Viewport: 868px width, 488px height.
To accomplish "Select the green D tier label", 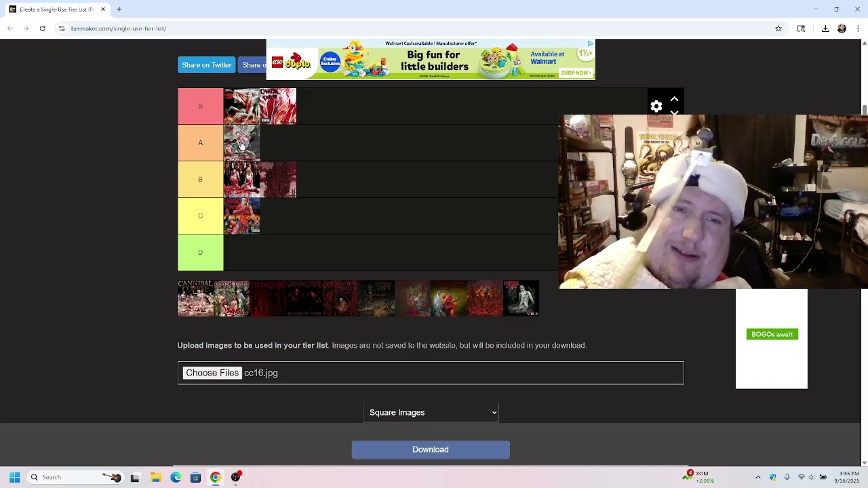I will 200,253.
